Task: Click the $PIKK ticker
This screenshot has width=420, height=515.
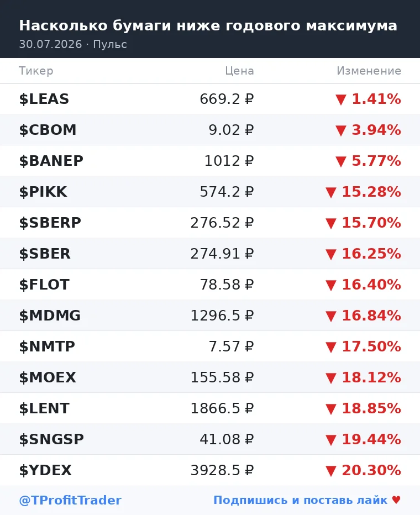Action: point(43,192)
